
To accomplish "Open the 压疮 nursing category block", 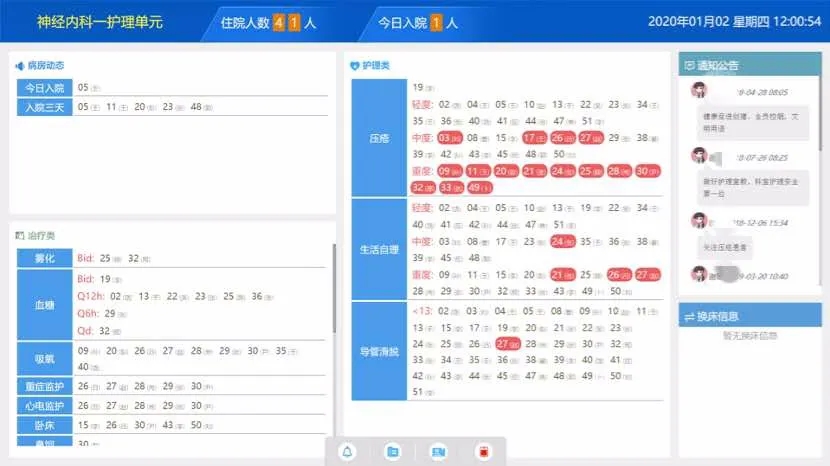I will pos(379,138).
